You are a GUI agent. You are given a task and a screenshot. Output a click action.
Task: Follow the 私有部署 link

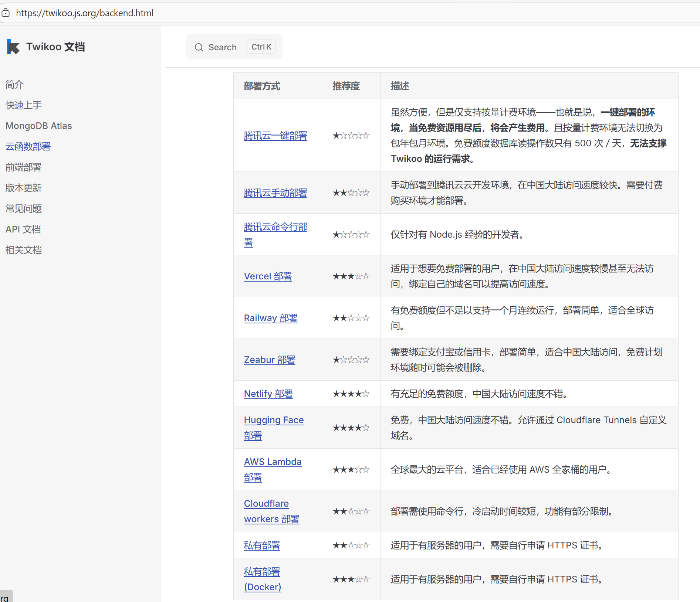point(262,545)
